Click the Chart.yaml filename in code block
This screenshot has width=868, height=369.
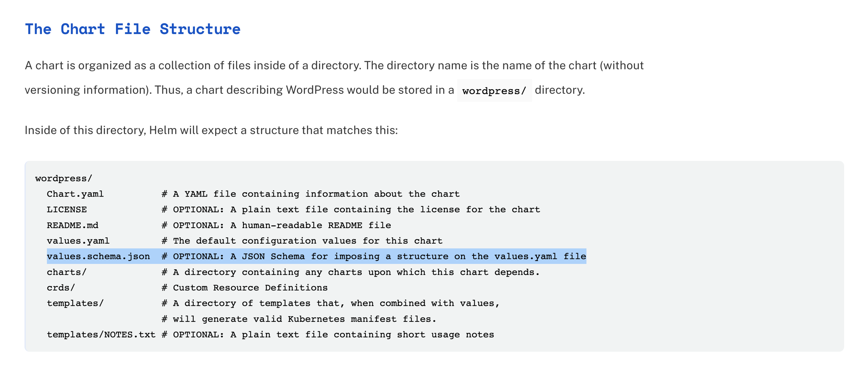point(75,194)
